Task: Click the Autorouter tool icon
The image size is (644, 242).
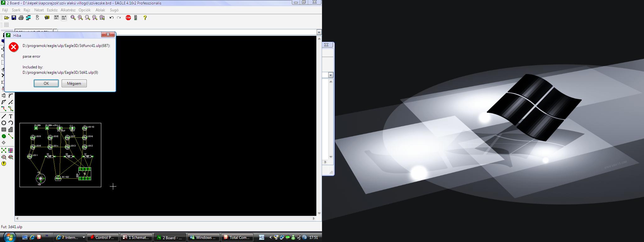Action: pos(11,150)
